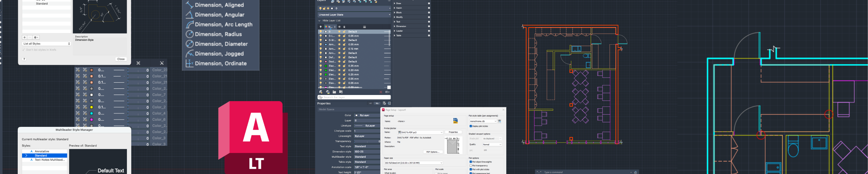
Task: Choose Dimension, Ordinate from the menu
Action: point(221,63)
